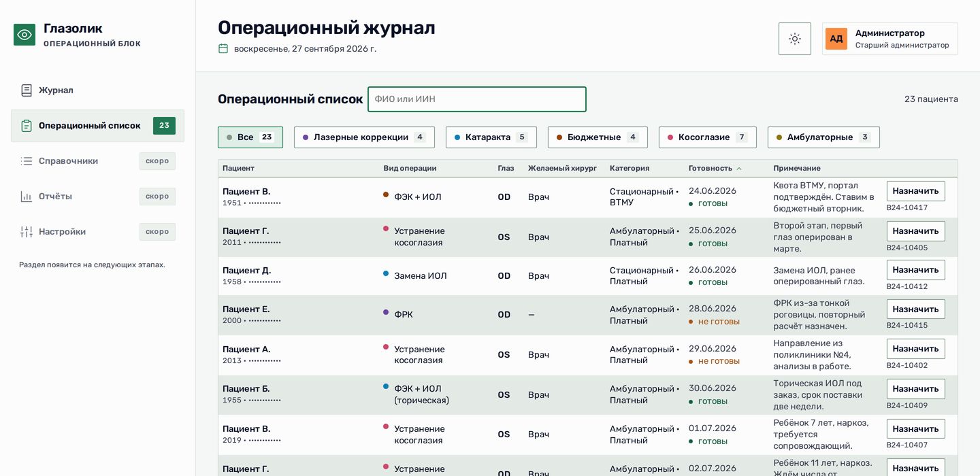This screenshot has height=476, width=980.
Task: Click patient name Пациент Б.
Action: coord(246,389)
